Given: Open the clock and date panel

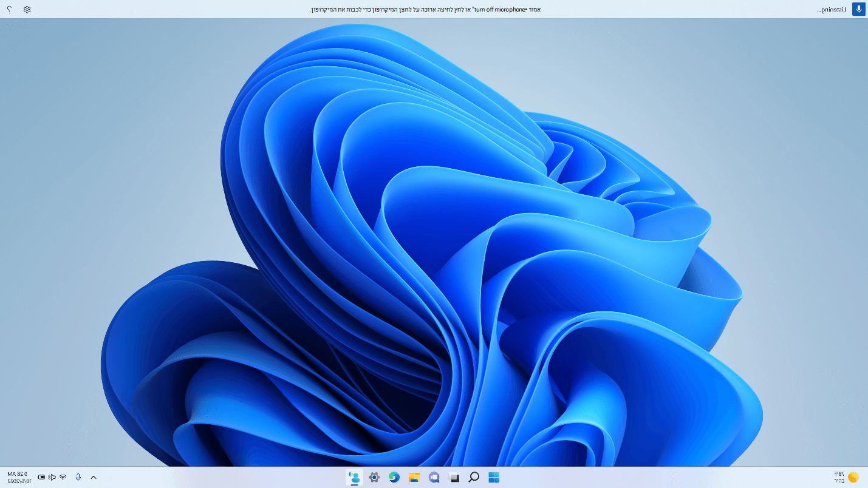Looking at the screenshot, I should click(x=19, y=477).
